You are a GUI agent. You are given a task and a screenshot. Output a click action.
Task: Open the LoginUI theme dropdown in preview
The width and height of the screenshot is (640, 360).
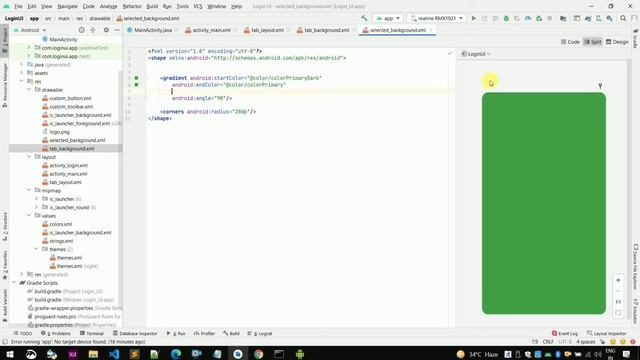pos(476,54)
